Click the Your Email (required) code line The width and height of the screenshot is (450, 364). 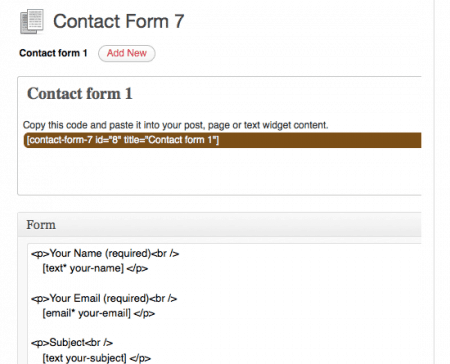pos(104,298)
